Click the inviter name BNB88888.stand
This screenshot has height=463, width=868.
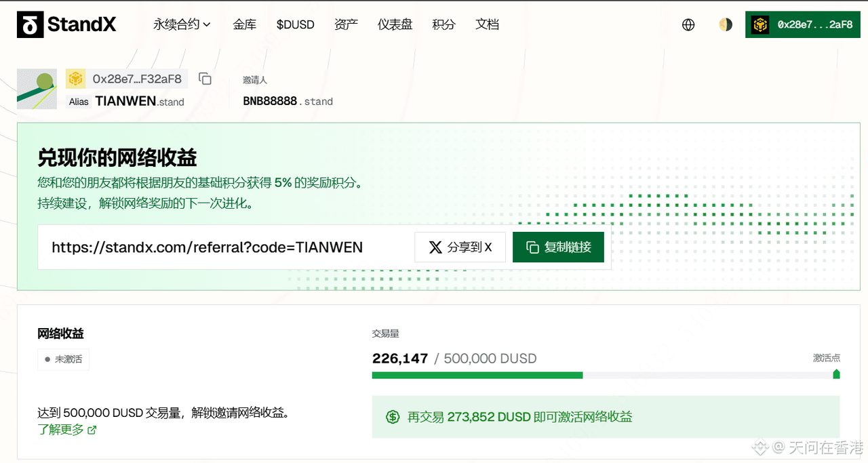tap(288, 101)
